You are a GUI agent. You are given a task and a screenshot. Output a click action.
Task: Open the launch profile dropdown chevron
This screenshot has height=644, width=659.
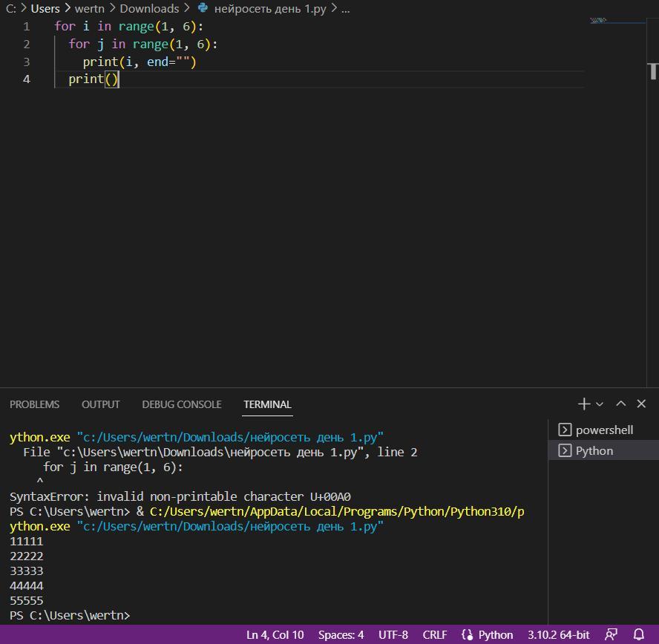coord(600,404)
